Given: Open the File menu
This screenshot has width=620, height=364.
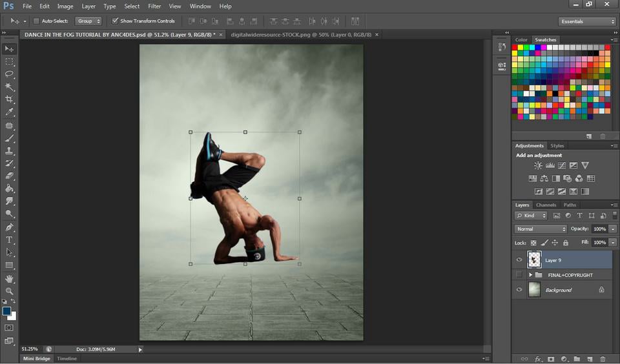Looking at the screenshot, I should coord(27,6).
